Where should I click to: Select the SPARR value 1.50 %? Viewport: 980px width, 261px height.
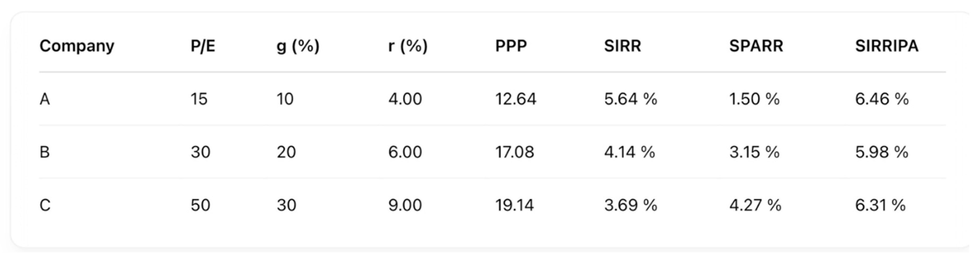point(754,99)
